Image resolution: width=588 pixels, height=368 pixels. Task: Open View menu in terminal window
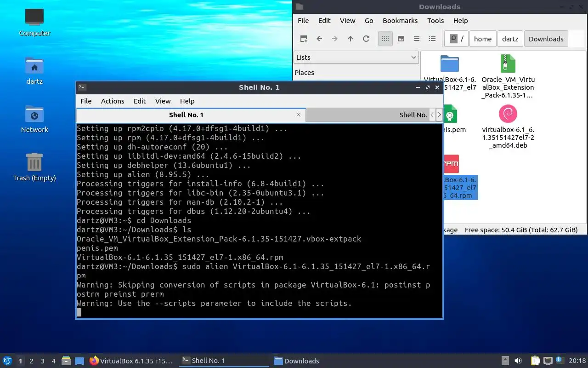[163, 101]
